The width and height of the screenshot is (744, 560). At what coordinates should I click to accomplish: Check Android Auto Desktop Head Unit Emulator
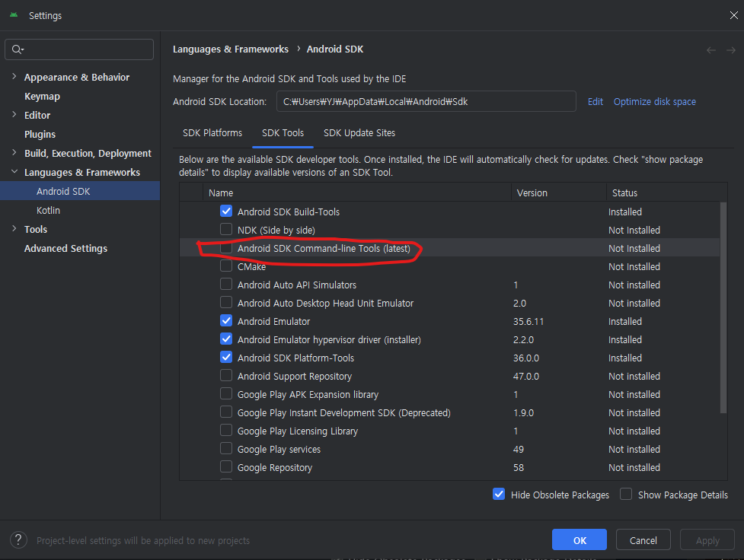coord(226,303)
